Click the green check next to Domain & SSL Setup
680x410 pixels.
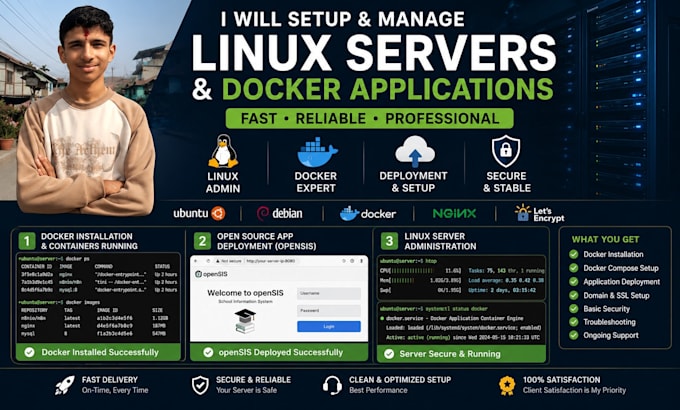(574, 295)
